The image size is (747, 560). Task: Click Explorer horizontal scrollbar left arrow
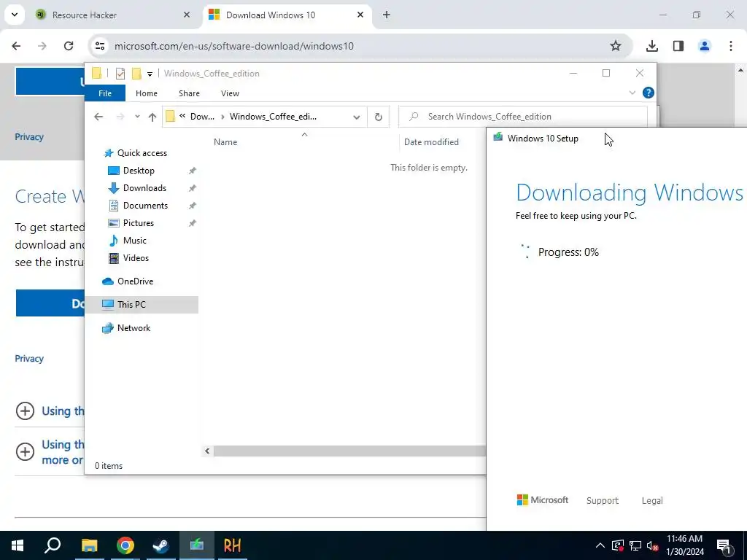[207, 451]
